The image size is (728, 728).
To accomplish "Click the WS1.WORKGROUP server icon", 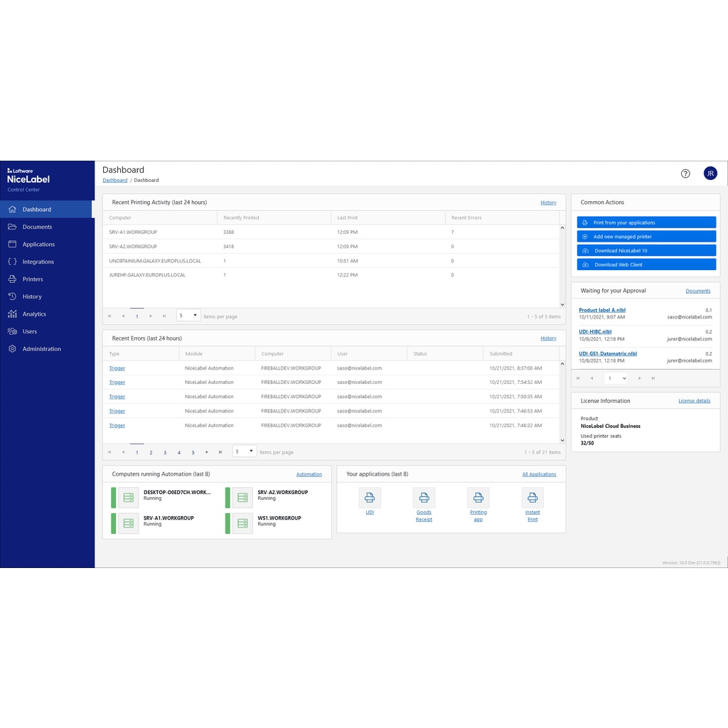I will pyautogui.click(x=242, y=523).
